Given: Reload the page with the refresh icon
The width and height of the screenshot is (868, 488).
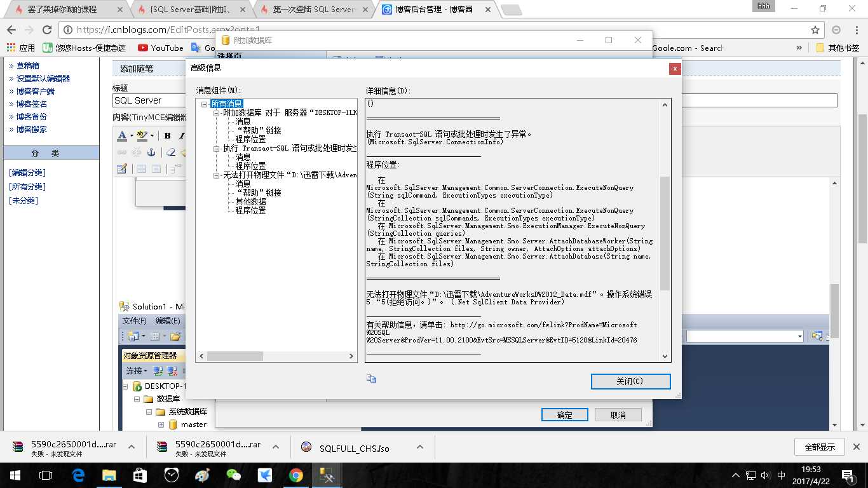Looking at the screenshot, I should click(x=47, y=30).
